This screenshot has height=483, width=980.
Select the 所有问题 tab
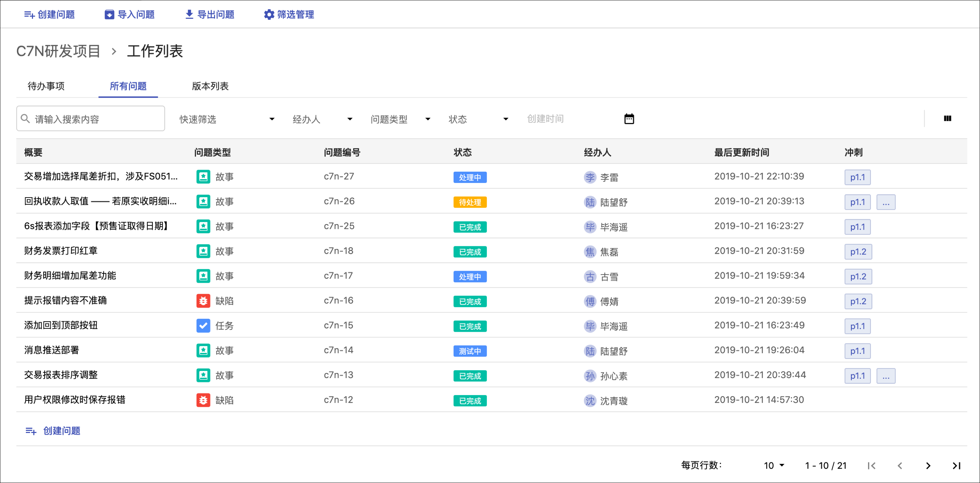[x=128, y=86]
